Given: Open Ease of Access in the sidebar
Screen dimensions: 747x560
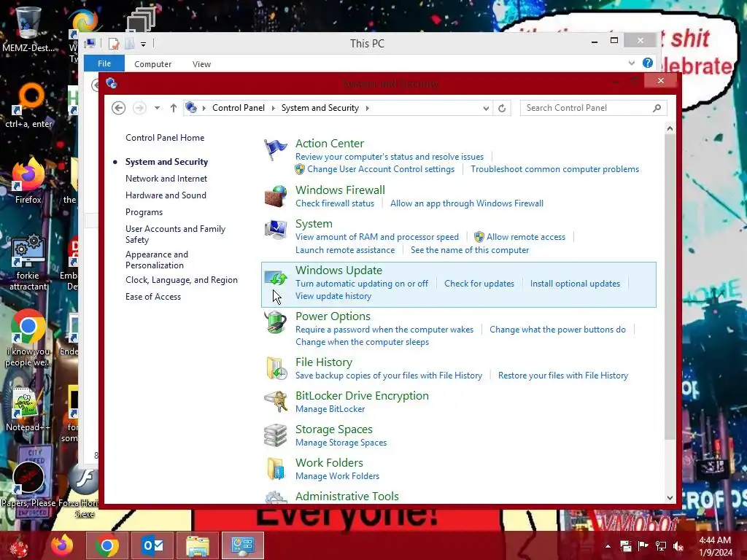Looking at the screenshot, I should pyautogui.click(x=153, y=297).
